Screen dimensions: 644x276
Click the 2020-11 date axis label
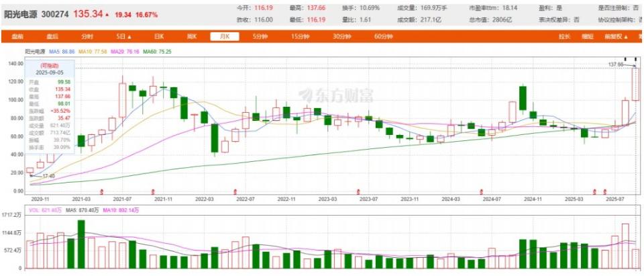click(40, 199)
